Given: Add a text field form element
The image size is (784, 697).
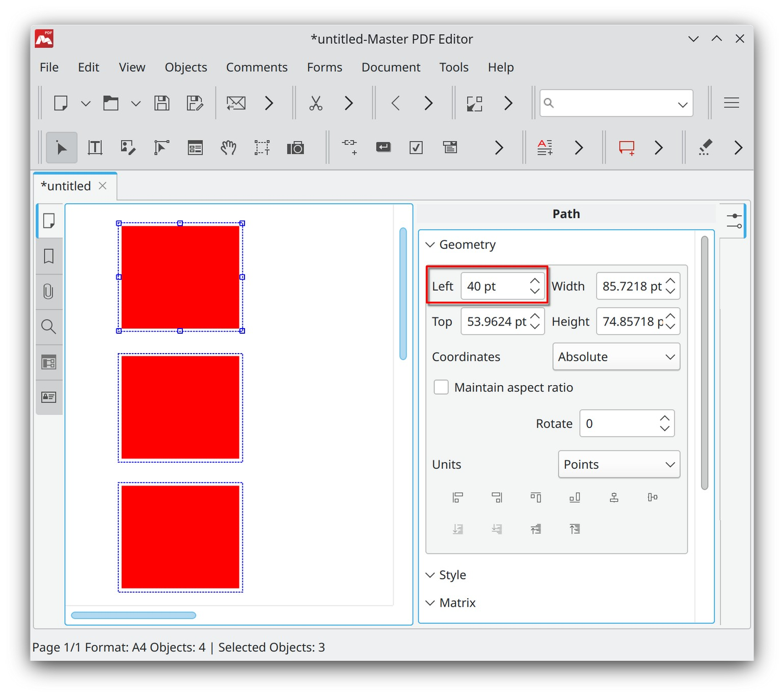Looking at the screenshot, I should click(x=383, y=148).
